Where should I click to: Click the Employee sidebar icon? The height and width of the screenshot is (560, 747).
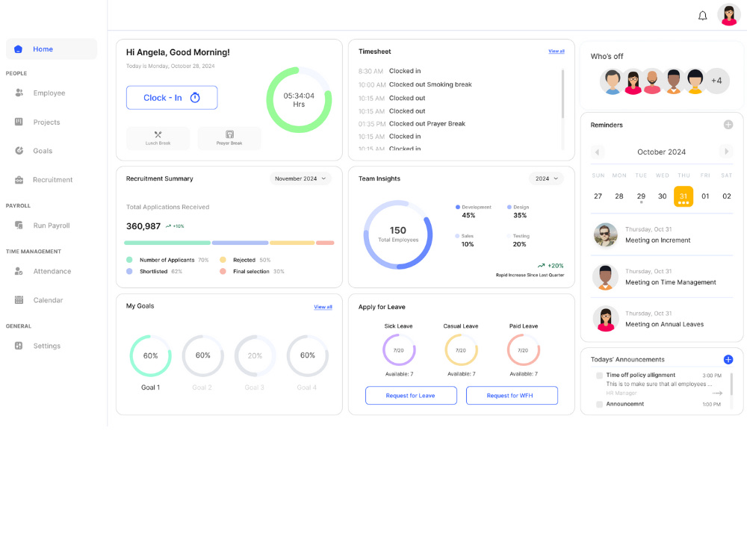pyautogui.click(x=19, y=93)
